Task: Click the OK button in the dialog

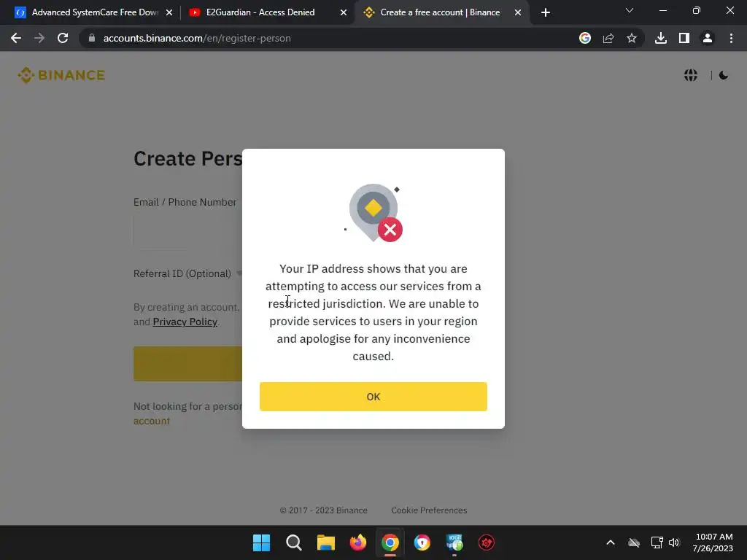Action: (x=373, y=396)
